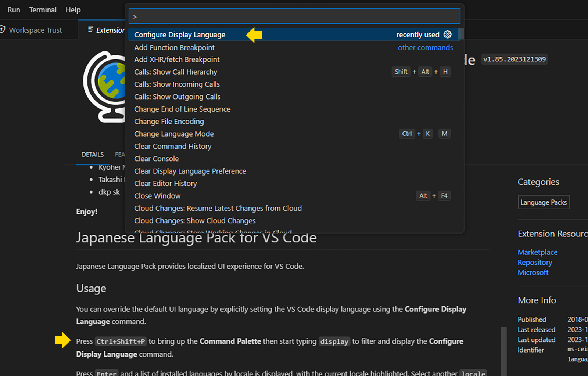
Task: Select Close Window command
Action: click(293, 196)
